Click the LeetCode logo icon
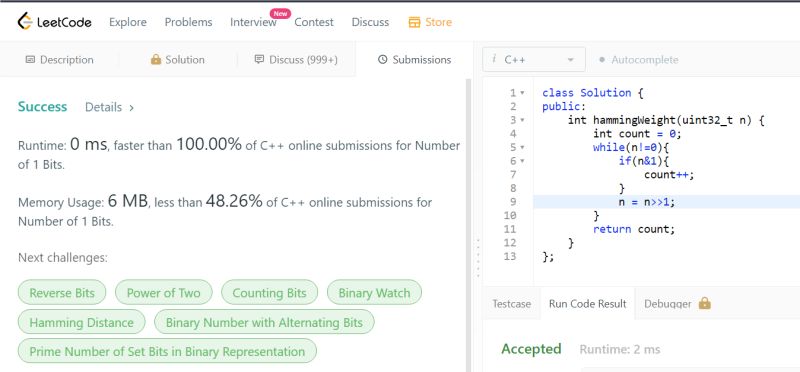 coord(24,21)
